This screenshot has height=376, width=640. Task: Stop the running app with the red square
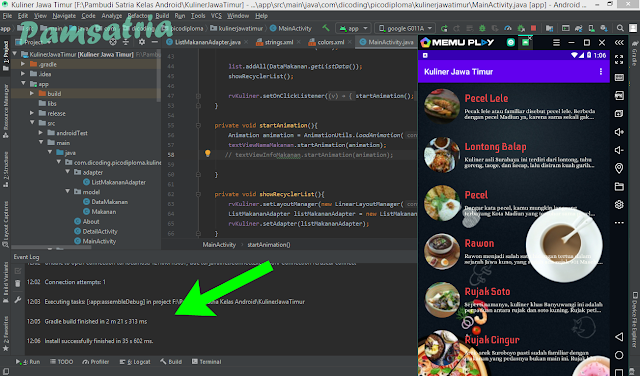pyautogui.click(x=533, y=28)
